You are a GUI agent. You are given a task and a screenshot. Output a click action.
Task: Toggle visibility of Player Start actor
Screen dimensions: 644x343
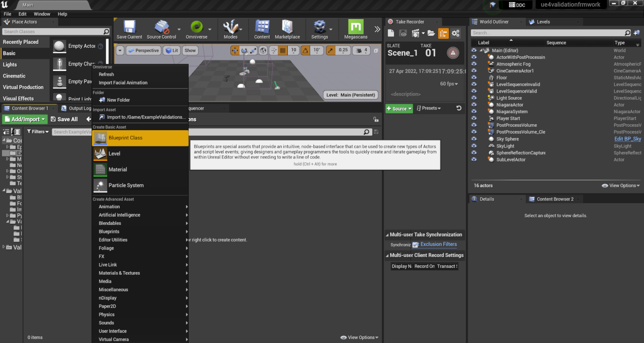coord(473,119)
